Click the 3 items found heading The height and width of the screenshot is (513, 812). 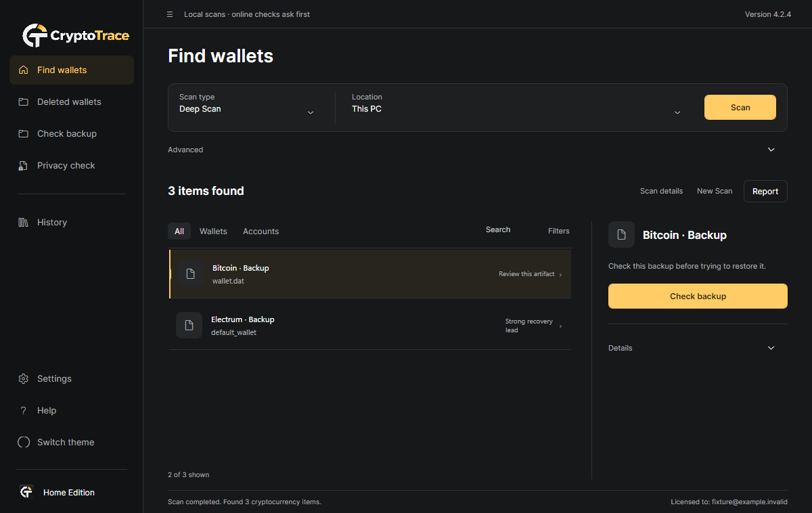[x=206, y=191]
